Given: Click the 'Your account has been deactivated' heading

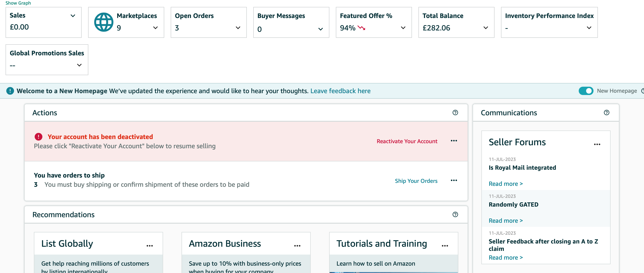Looking at the screenshot, I should [x=100, y=137].
